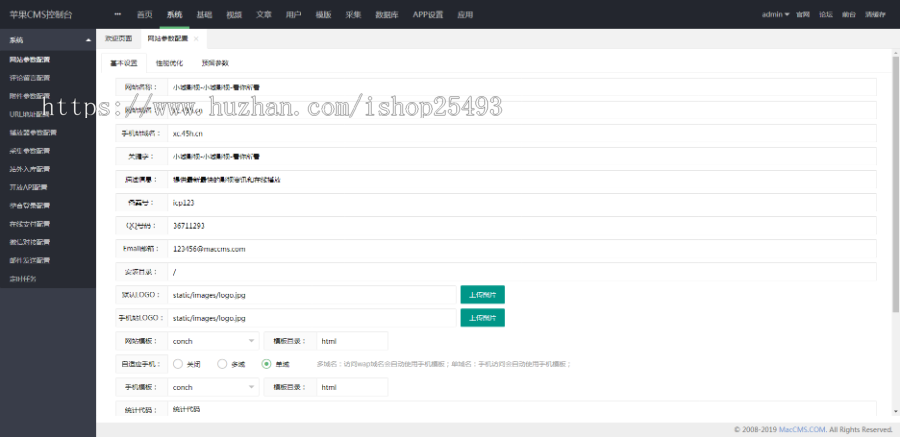This screenshot has width=900, height=437.
Task: Open the 视频 top menu
Action: (x=234, y=15)
